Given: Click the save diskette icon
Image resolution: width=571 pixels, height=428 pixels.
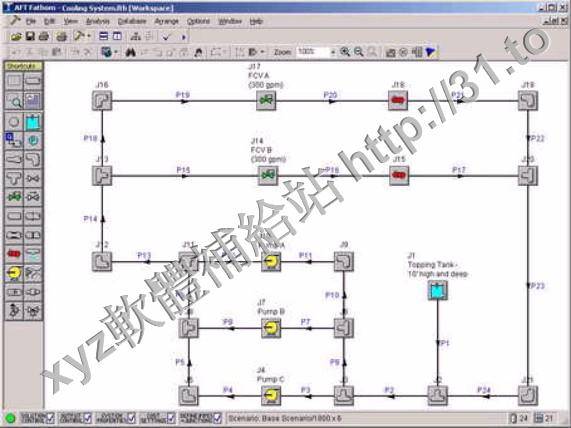Looking at the screenshot, I should [30, 36].
